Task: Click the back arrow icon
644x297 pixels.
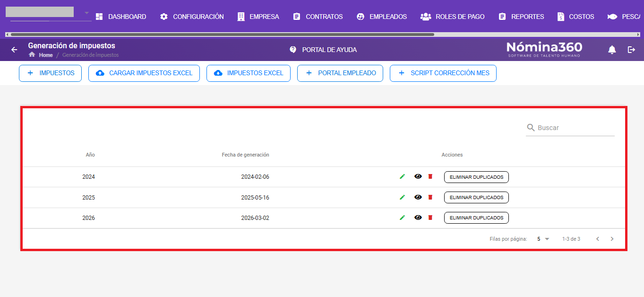Action: click(x=14, y=50)
